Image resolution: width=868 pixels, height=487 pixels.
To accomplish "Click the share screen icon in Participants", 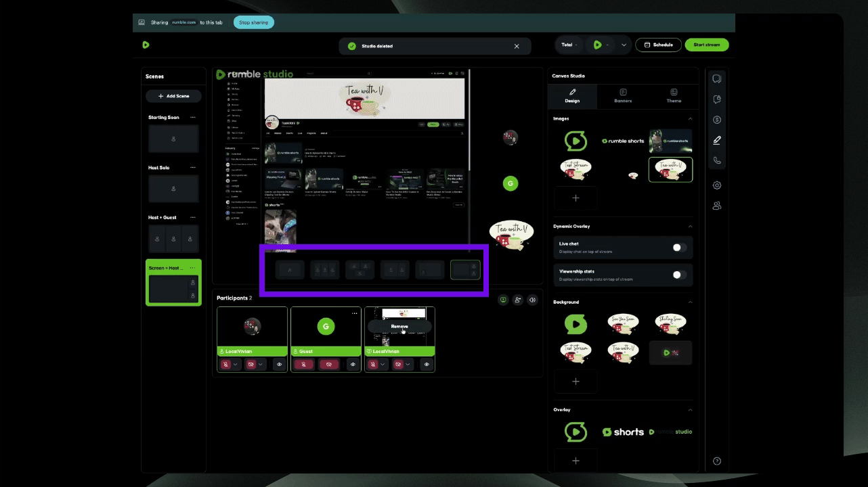I will (503, 300).
